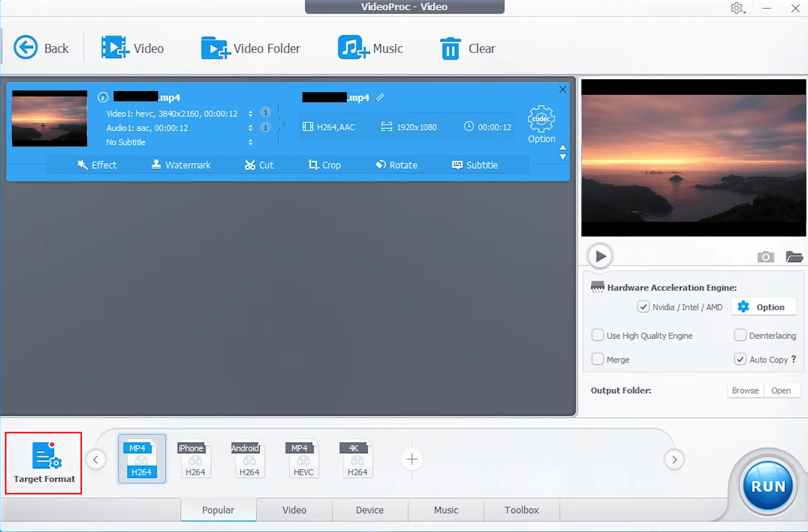
Task: Add Music file
Action: [x=370, y=48]
